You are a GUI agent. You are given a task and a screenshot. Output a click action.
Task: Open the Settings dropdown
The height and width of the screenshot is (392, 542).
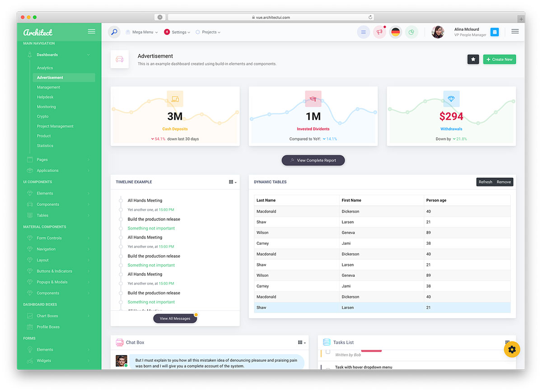(177, 33)
